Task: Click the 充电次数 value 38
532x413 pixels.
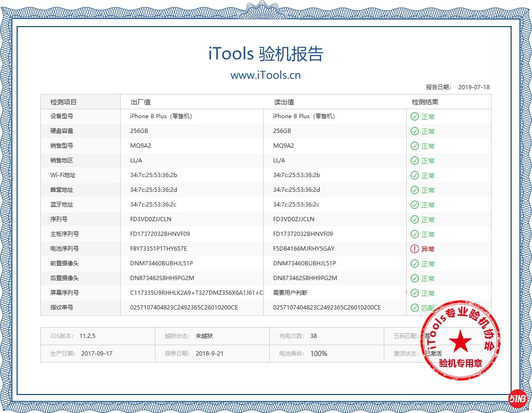Action: click(x=313, y=336)
